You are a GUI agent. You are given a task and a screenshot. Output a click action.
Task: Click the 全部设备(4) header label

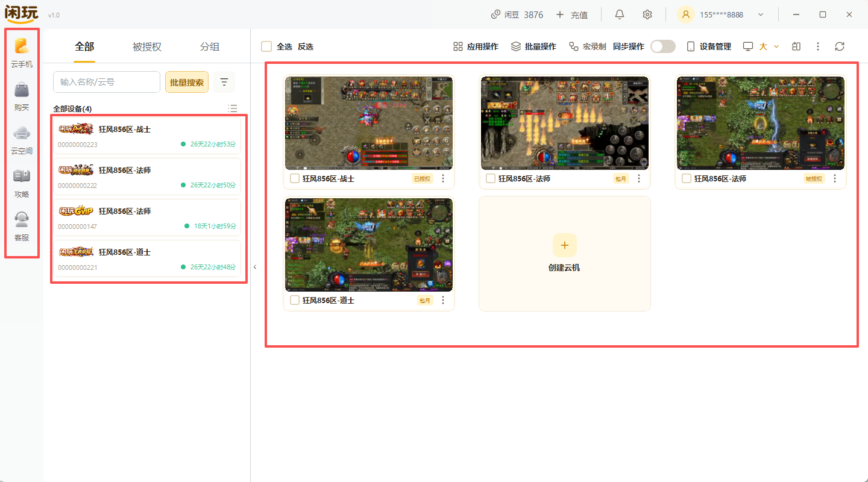[72, 108]
